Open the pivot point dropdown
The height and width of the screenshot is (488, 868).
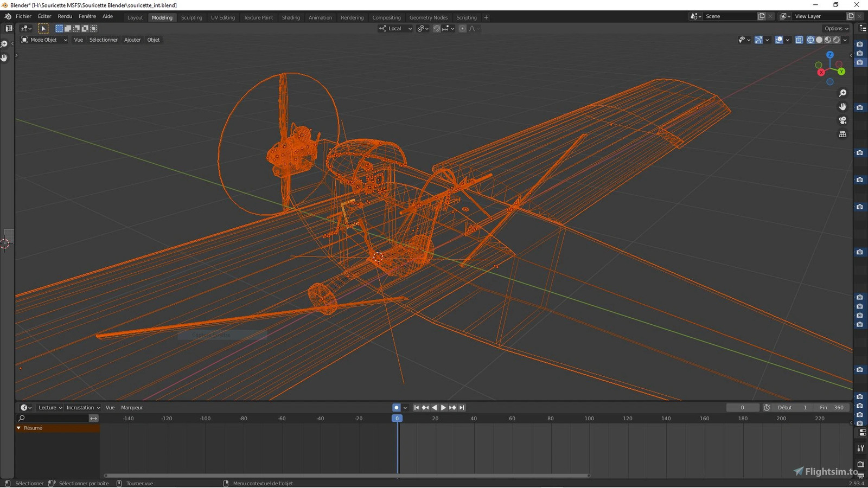pos(423,28)
